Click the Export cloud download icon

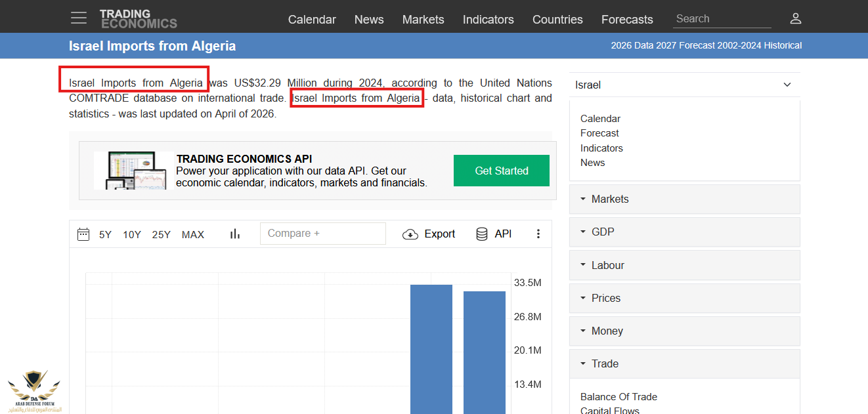tap(410, 234)
